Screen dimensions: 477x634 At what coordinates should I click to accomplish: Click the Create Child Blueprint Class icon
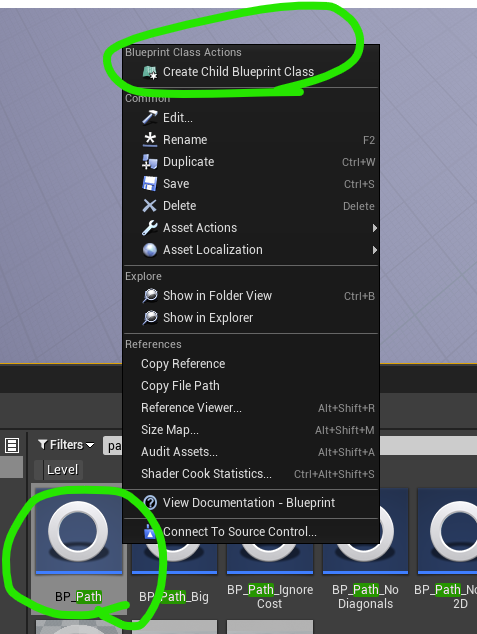coord(150,72)
